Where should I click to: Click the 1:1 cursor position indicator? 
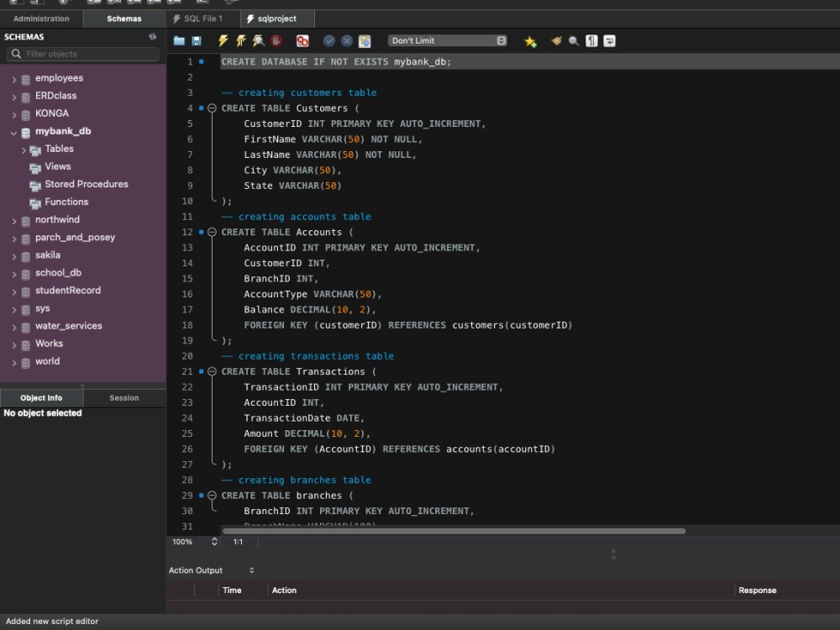(x=238, y=542)
